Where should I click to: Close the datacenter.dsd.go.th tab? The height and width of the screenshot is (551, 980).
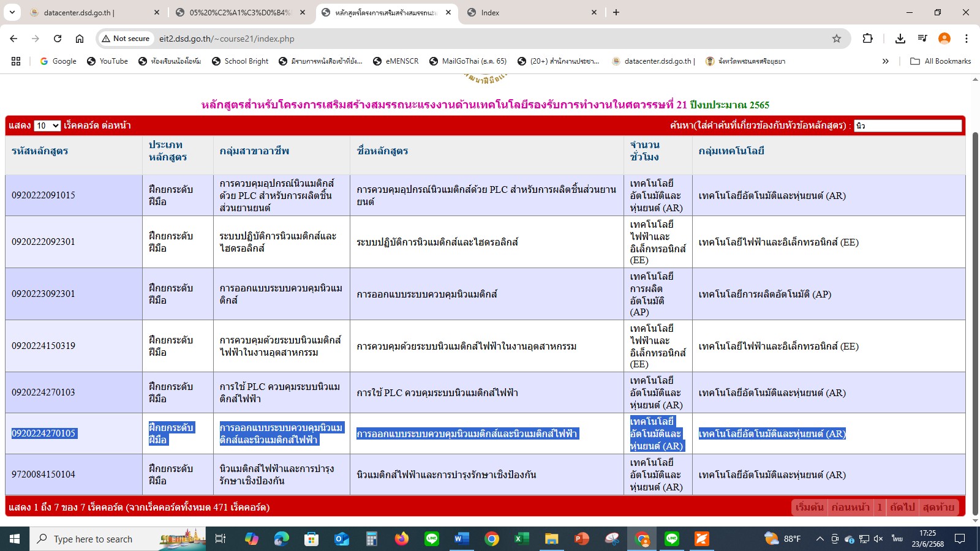click(x=157, y=12)
